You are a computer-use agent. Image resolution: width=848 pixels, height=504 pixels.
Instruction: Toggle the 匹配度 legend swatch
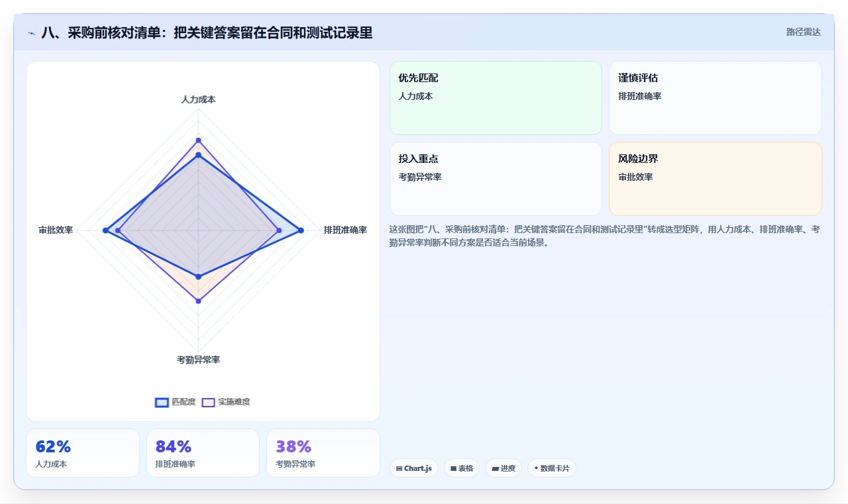162,402
